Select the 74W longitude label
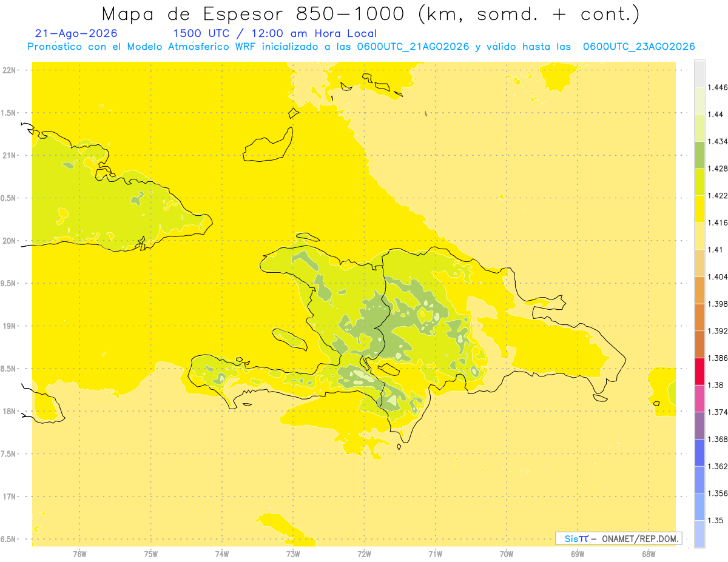The width and height of the screenshot is (728, 562). pos(222,554)
